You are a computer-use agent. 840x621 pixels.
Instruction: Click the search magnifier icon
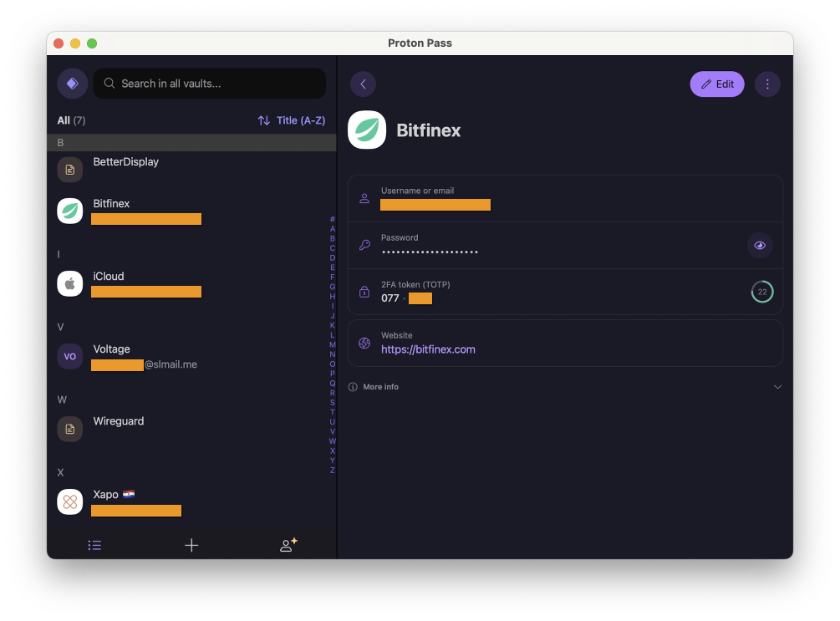click(x=109, y=83)
